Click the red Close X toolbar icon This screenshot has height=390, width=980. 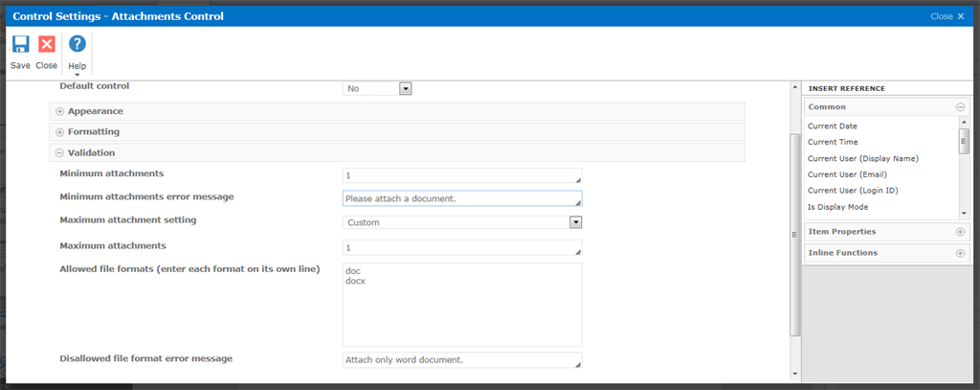click(46, 44)
